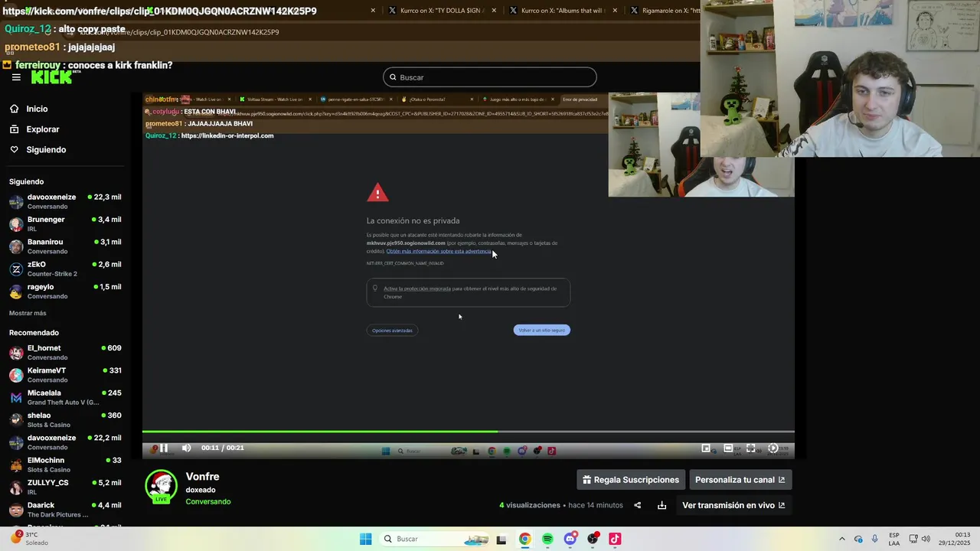The width and height of the screenshot is (980, 551).
Task: Show hidden system tray icons chevron
Action: point(842,539)
